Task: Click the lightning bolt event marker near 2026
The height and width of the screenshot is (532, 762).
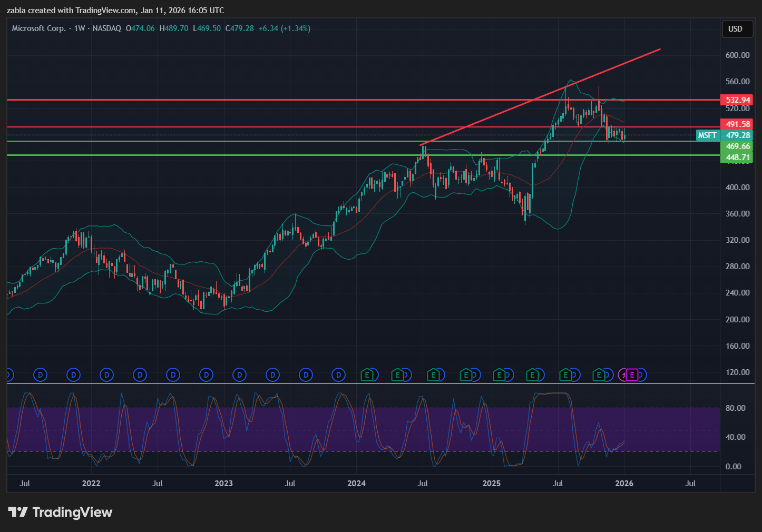Action: 623,375
